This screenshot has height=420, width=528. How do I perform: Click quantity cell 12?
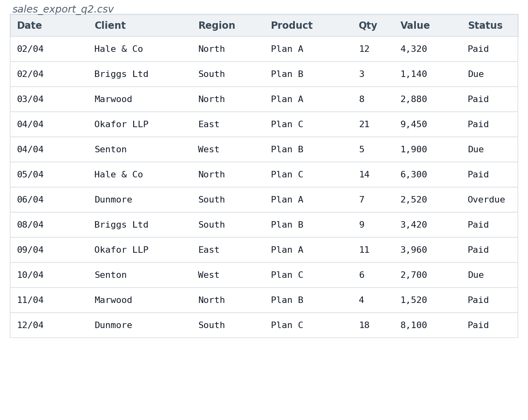[x=364, y=49]
